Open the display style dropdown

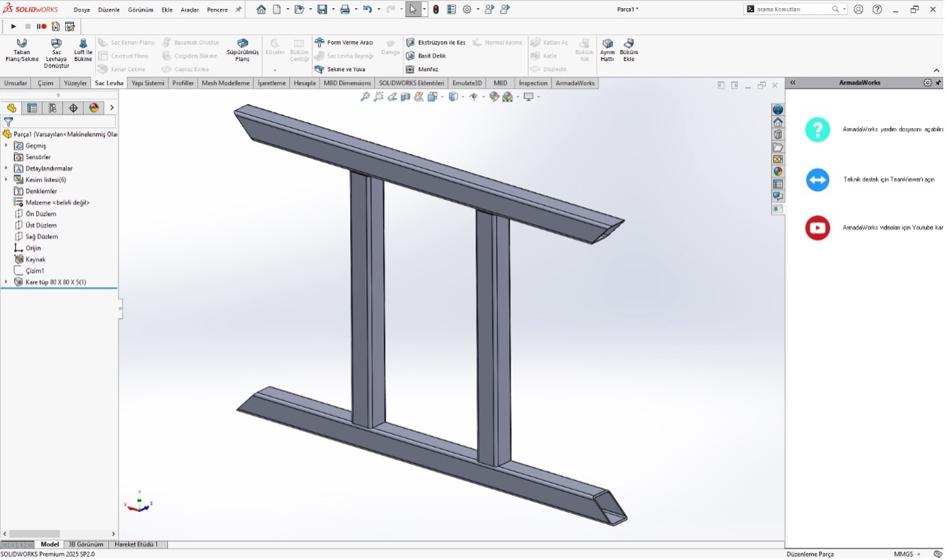[x=463, y=97]
